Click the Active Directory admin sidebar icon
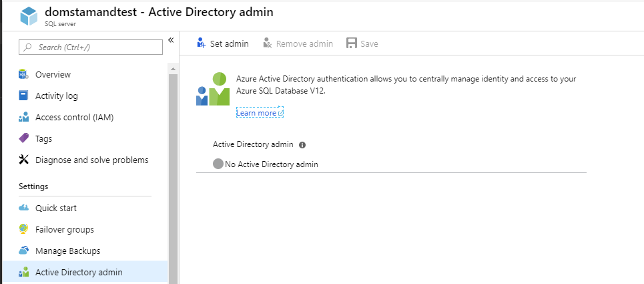644x284 pixels. click(24, 272)
